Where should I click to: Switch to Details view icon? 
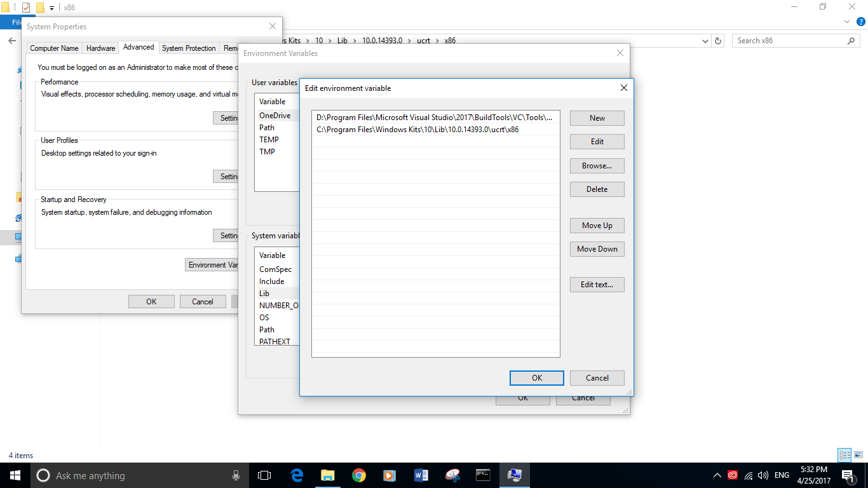tap(844, 455)
